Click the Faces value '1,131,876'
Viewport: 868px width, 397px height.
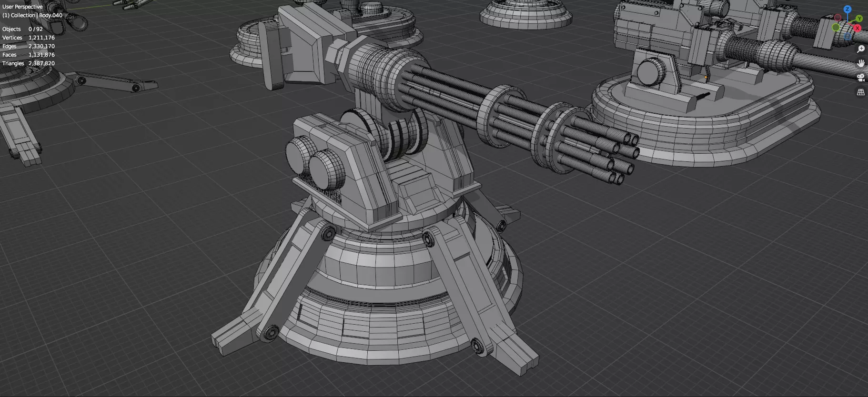[41, 55]
